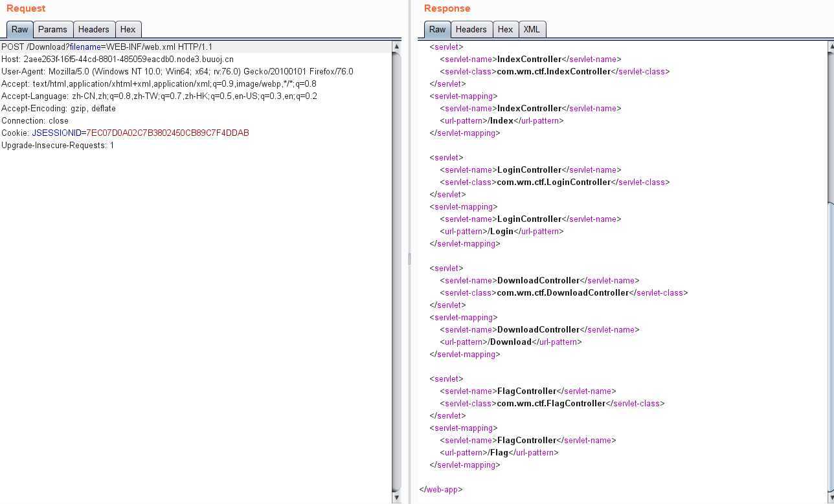The height and width of the screenshot is (504, 834).
Task: Click the Request panel title
Action: (26, 8)
